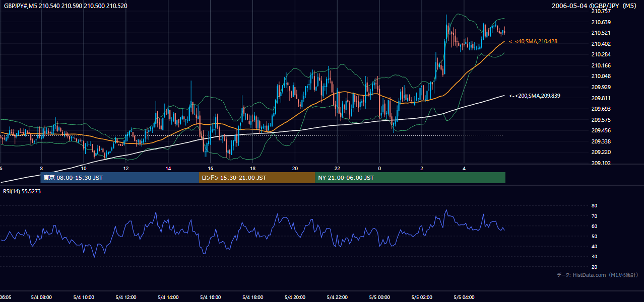
Task: Click hour label 12 under the price chart
Action: coord(126,168)
